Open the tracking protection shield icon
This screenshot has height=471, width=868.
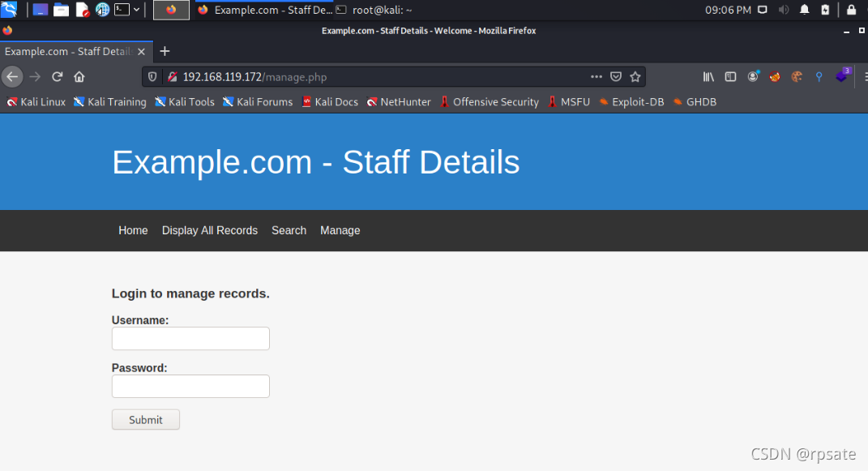(x=152, y=77)
